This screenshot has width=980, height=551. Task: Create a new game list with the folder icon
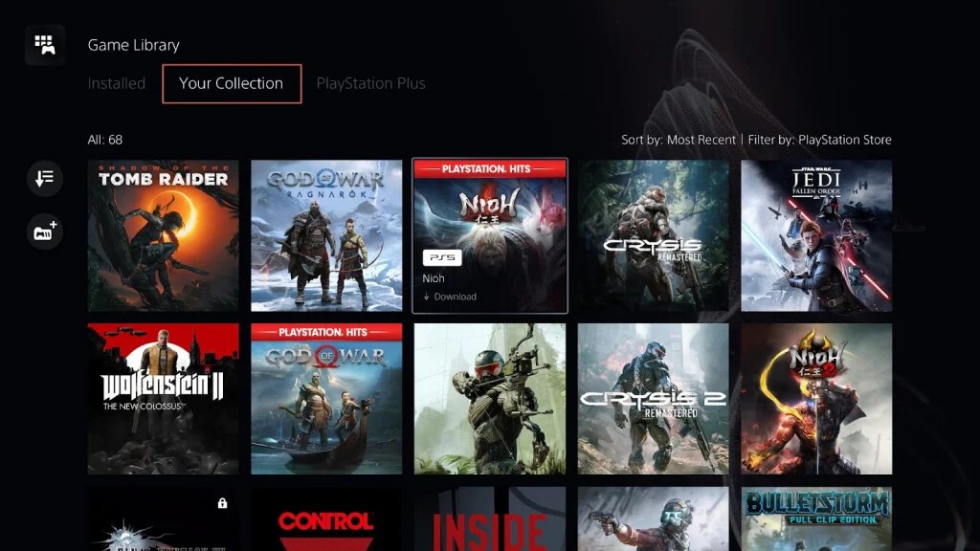pos(43,231)
